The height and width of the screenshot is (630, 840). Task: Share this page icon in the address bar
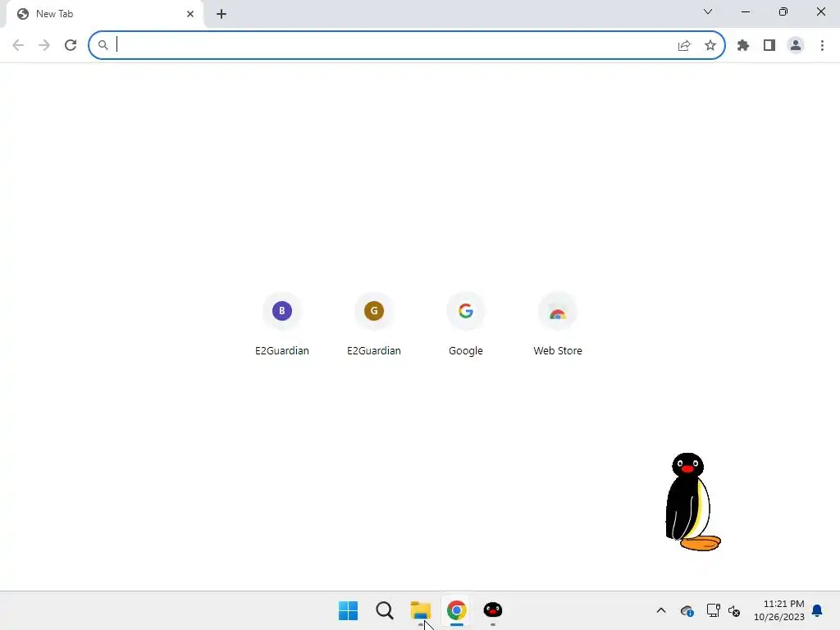click(684, 46)
